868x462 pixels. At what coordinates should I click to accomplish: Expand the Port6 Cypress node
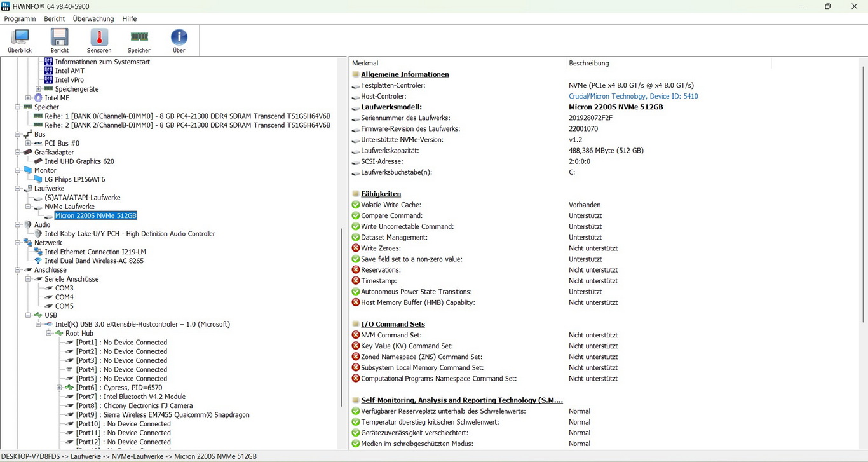(59, 388)
